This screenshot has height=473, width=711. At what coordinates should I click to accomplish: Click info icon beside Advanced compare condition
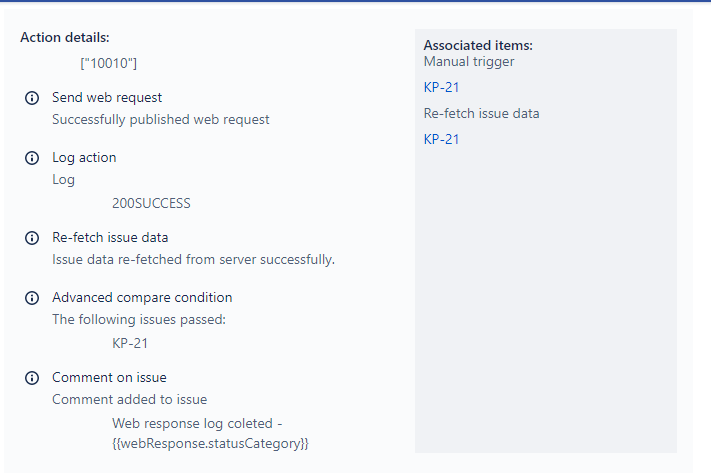point(32,298)
